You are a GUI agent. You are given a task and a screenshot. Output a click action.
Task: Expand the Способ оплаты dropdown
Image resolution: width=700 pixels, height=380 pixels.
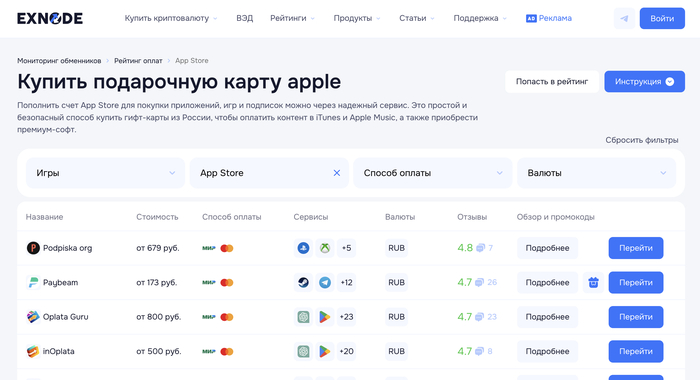coord(433,173)
